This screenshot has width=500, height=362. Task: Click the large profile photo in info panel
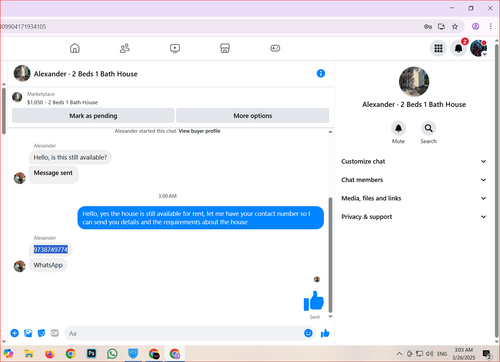[414, 81]
